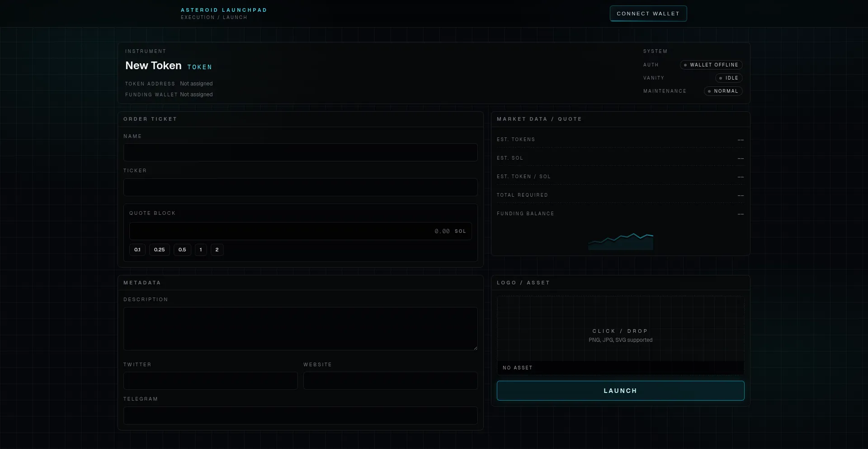The width and height of the screenshot is (868, 449).
Task: Select the 1 SOL quick amount
Action: (200, 250)
